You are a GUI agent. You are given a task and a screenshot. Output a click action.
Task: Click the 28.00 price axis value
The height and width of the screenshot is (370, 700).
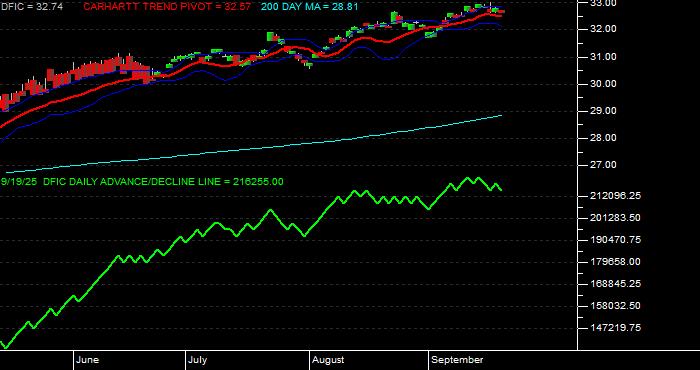(603, 138)
